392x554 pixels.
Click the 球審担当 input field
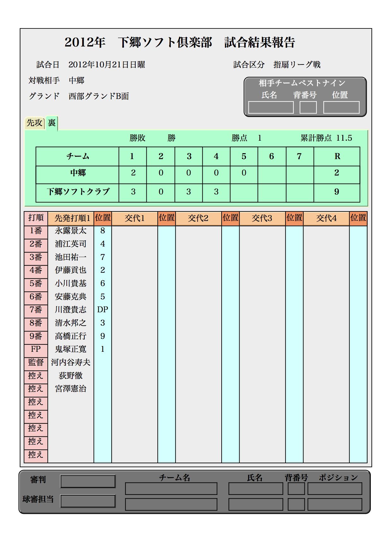(x=88, y=501)
